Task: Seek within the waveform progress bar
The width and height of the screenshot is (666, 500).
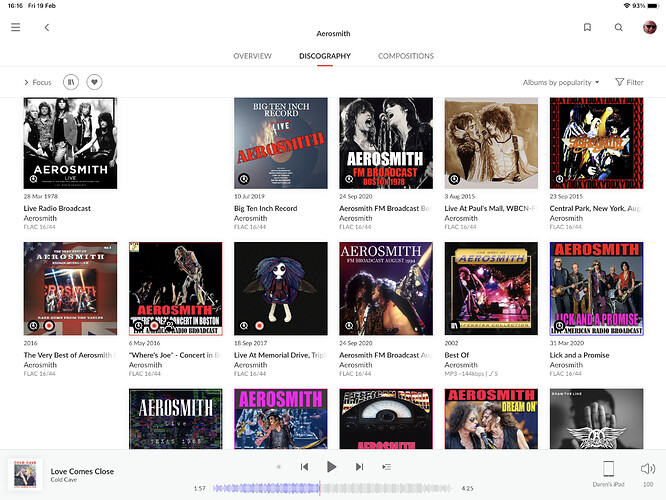Action: 332,489
